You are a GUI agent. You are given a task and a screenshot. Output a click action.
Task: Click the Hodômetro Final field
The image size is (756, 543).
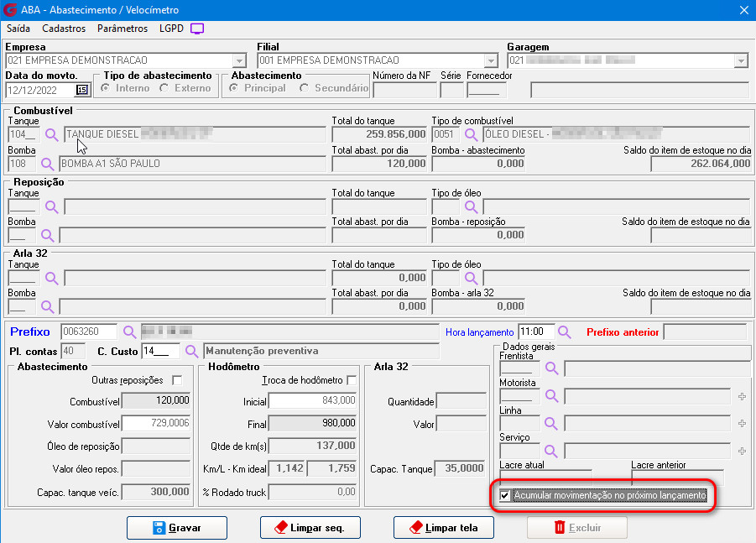coord(312,423)
